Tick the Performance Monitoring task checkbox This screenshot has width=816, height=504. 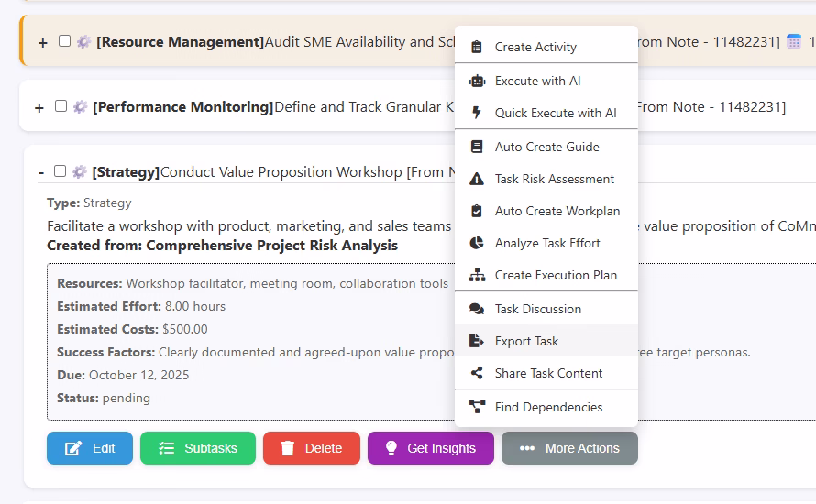pyautogui.click(x=61, y=106)
